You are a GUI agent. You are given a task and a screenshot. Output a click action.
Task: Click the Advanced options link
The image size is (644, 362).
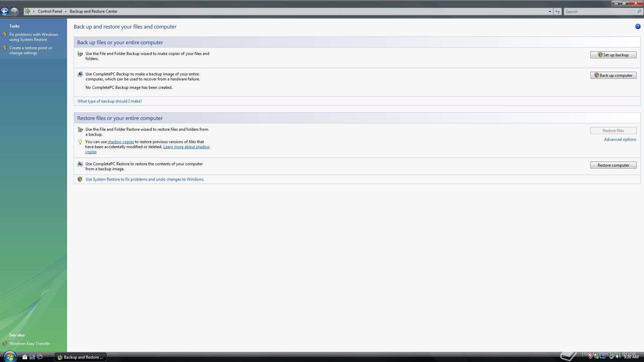coord(620,139)
